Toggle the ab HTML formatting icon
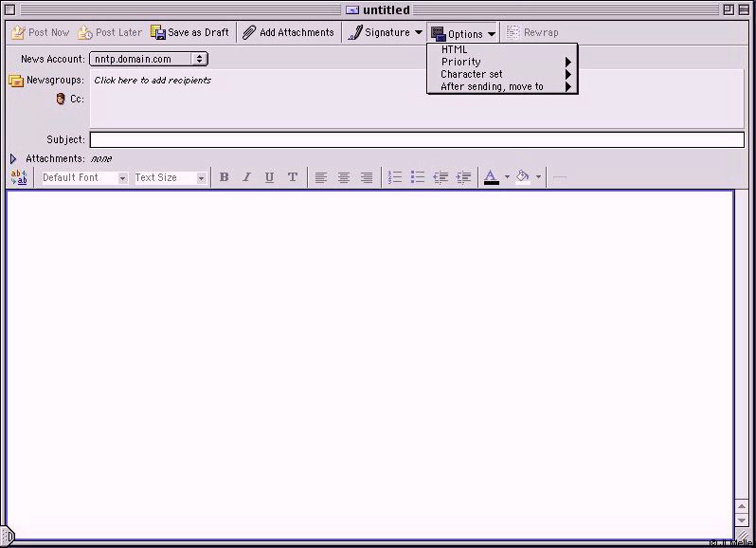Viewport: 756px width, 548px height. (19, 177)
